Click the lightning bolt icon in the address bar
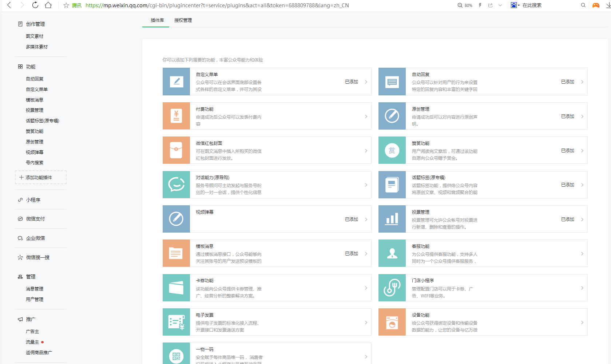 point(480,5)
